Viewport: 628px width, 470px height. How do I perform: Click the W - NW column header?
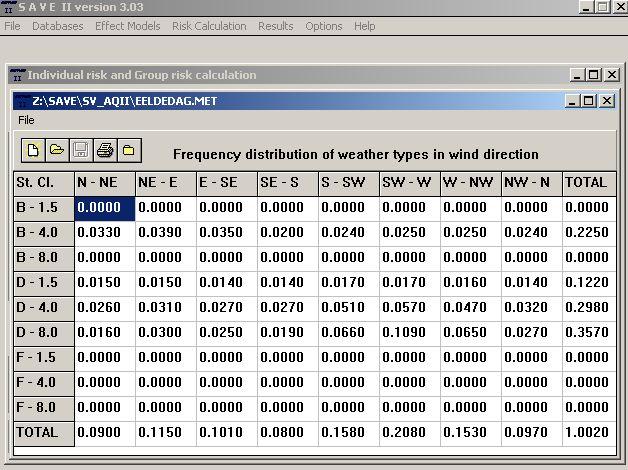[x=471, y=183]
